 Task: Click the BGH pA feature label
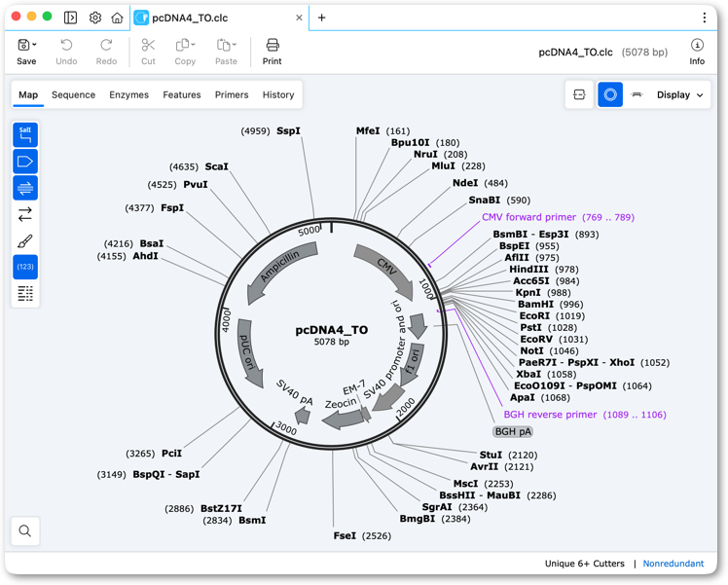513,431
